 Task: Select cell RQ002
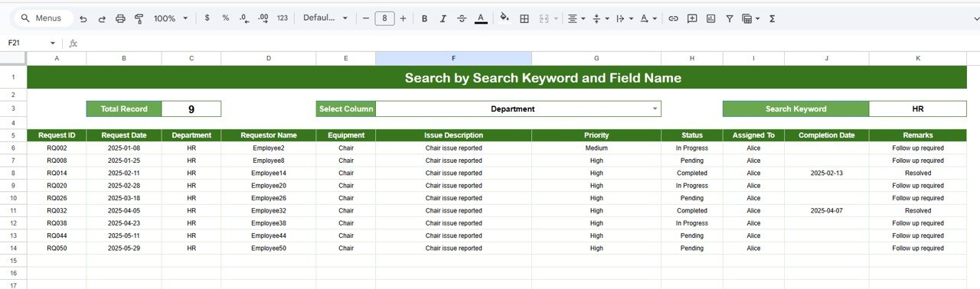pyautogui.click(x=57, y=148)
